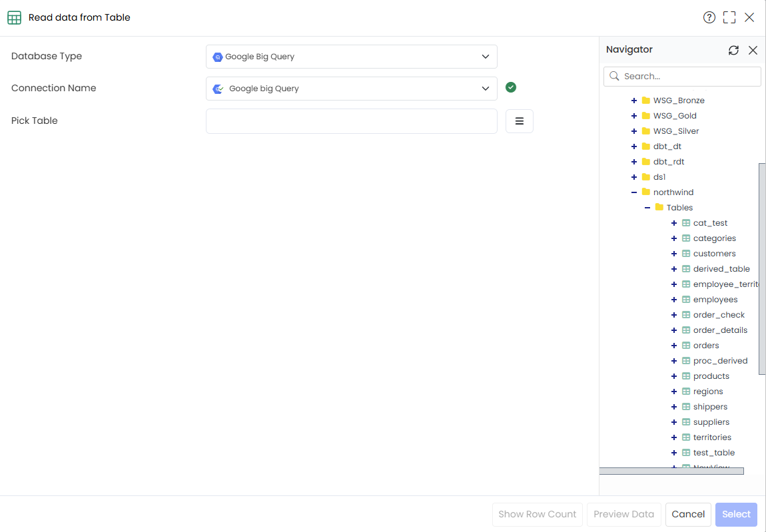
Task: Open the Database Type dropdown
Action: click(x=351, y=57)
